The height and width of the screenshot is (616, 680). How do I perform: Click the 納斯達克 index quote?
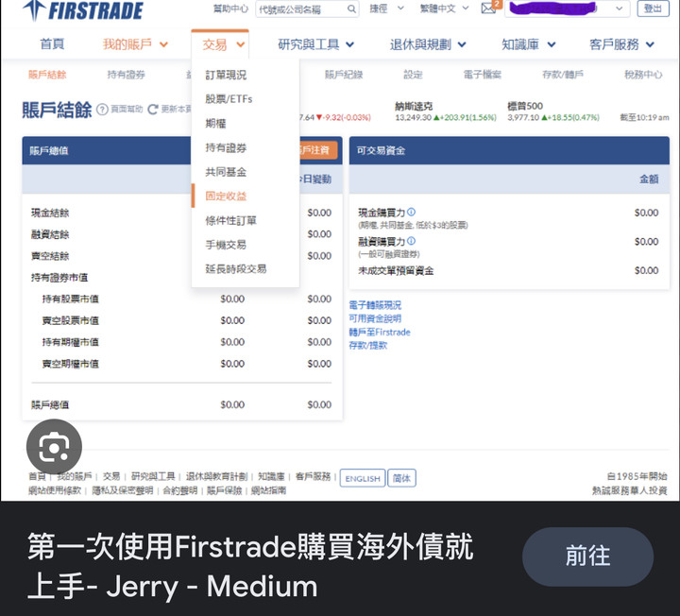[446, 111]
